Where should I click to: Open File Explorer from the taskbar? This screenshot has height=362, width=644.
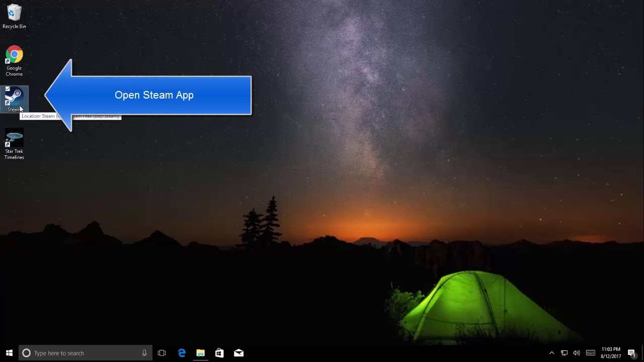coord(200,353)
